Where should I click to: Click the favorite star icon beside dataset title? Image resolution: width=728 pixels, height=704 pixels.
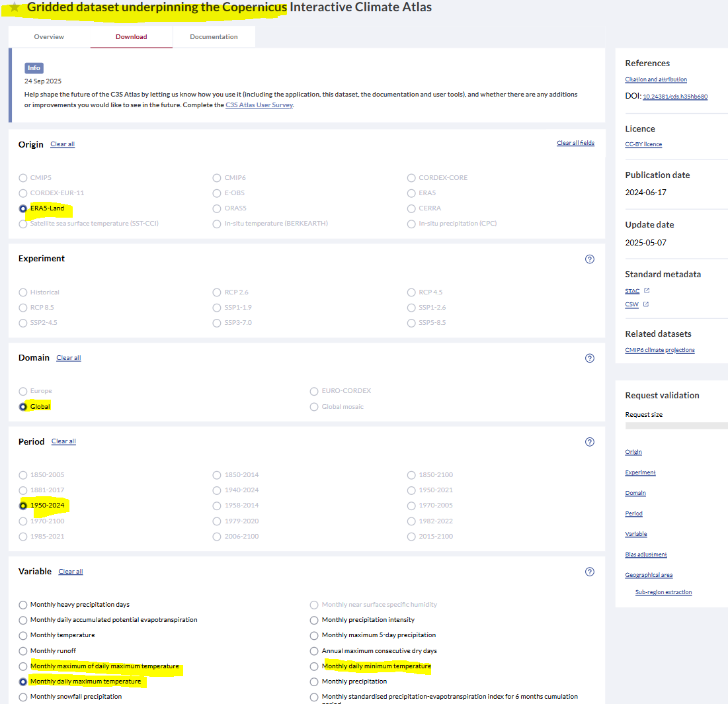[x=15, y=8]
